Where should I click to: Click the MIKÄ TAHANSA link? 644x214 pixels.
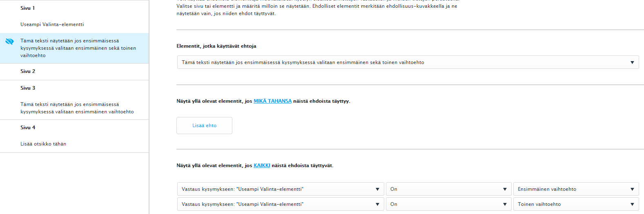(272, 101)
